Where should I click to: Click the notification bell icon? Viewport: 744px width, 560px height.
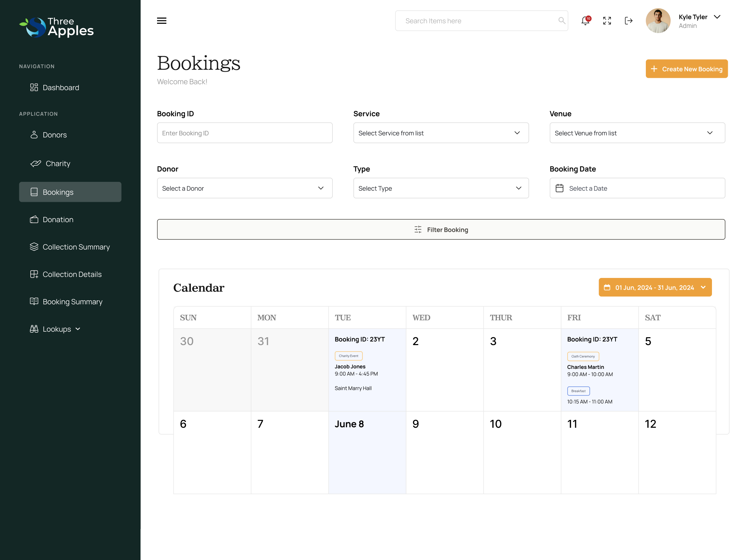pos(585,21)
